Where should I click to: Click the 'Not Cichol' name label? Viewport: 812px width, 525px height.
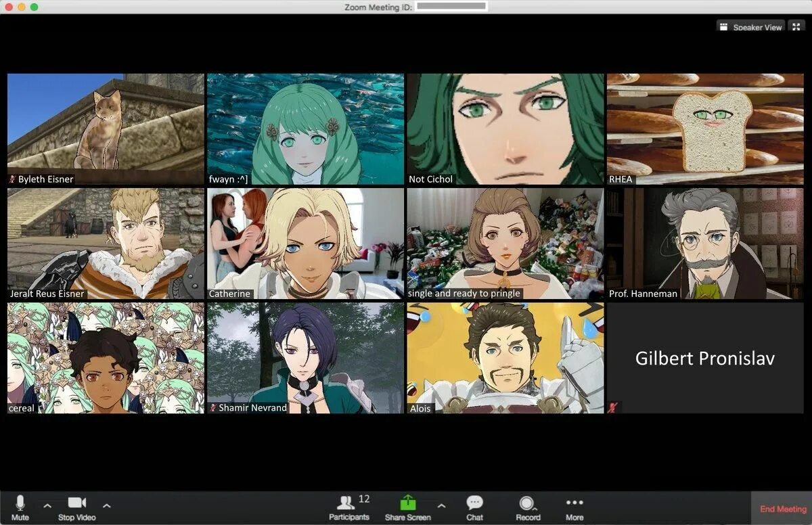coord(431,179)
